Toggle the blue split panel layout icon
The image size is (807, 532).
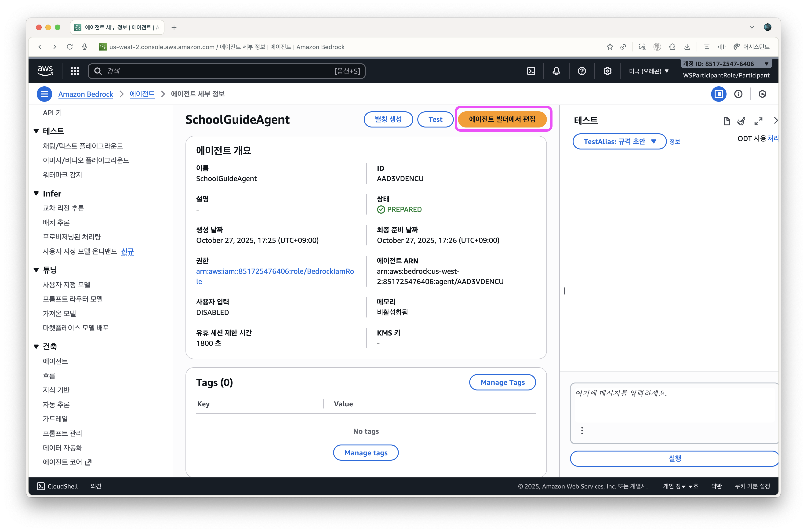click(719, 94)
